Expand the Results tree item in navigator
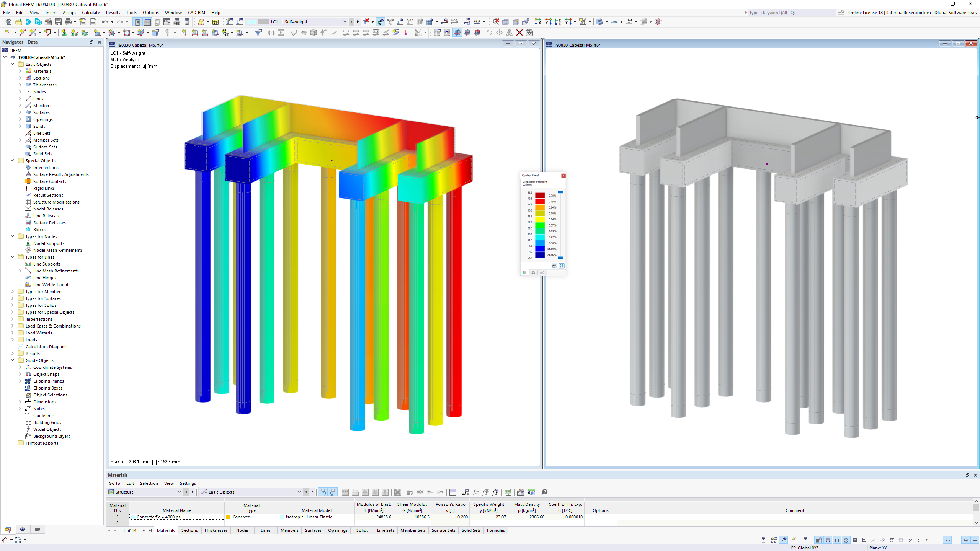980x551 pixels. tap(12, 353)
